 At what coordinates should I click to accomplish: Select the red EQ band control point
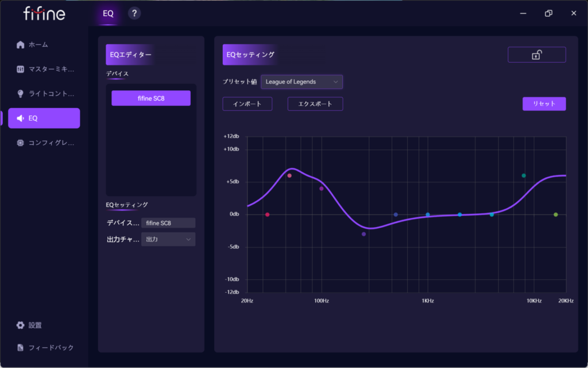point(268,214)
